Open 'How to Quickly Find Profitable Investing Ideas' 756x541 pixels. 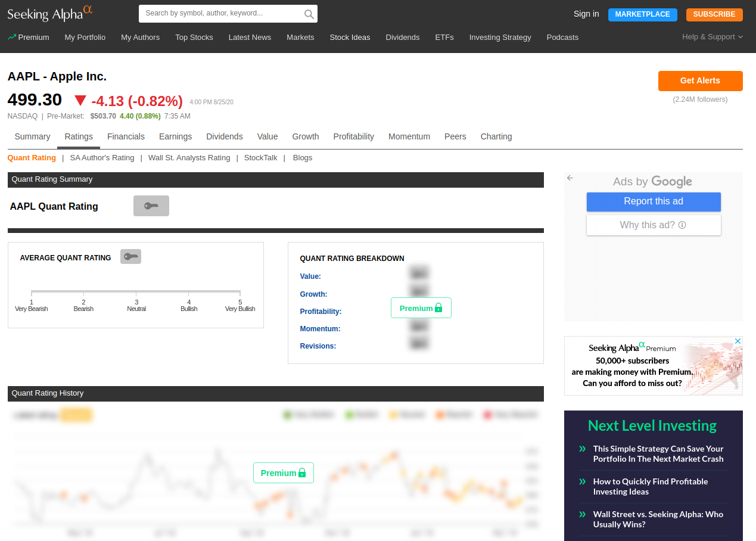[x=651, y=486]
